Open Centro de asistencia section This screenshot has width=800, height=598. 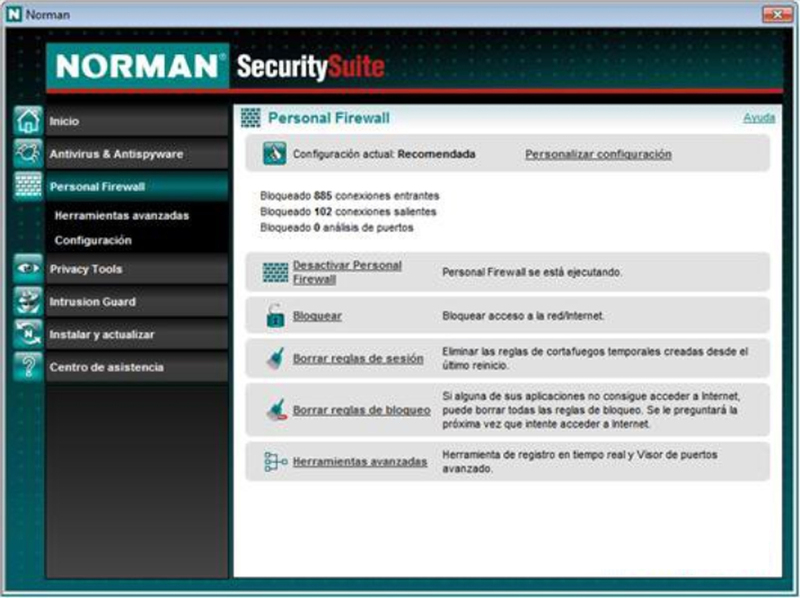[x=137, y=367]
